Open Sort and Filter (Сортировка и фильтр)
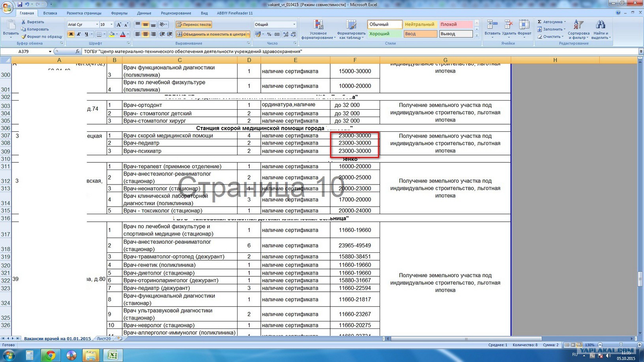 tap(578, 30)
